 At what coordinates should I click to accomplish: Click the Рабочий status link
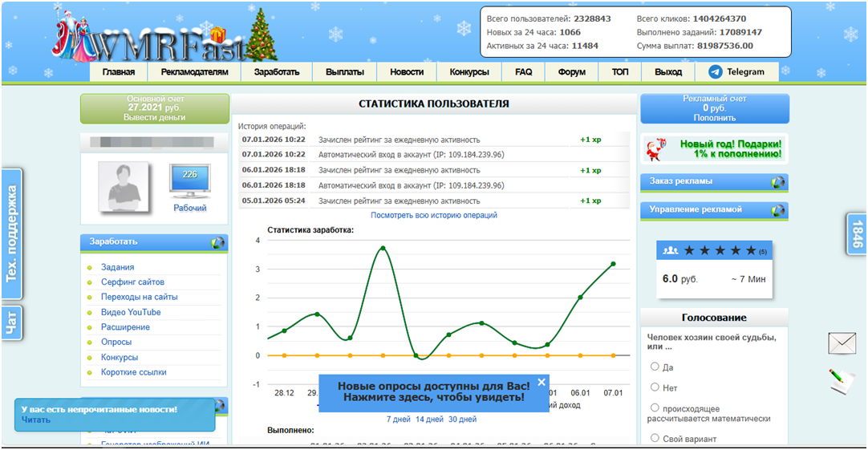coord(190,208)
